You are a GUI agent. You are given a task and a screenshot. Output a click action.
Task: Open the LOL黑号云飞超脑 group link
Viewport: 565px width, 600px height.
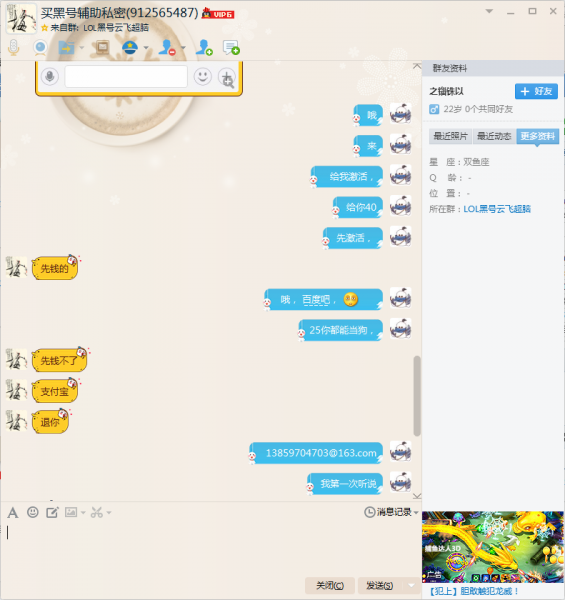click(497, 209)
